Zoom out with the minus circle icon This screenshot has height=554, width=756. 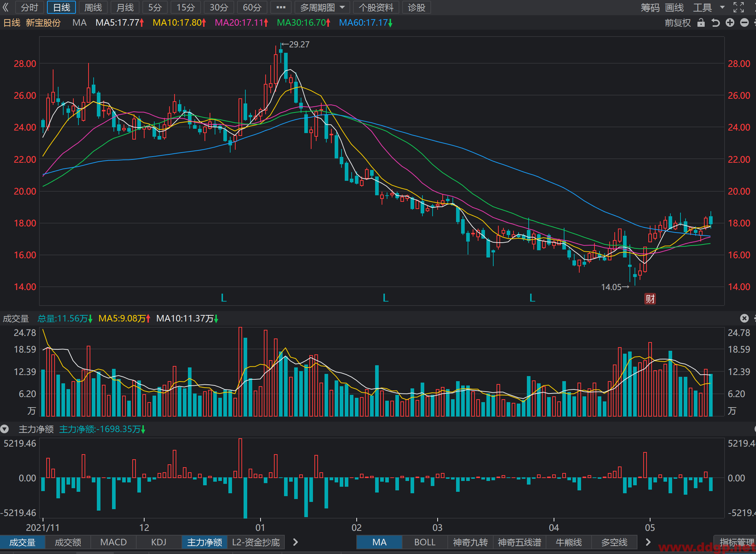pos(744,23)
